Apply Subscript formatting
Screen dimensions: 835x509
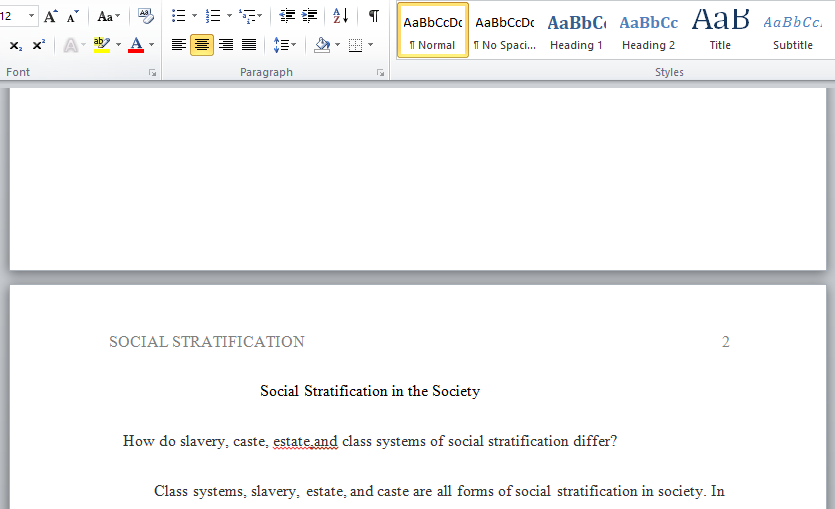tap(16, 45)
